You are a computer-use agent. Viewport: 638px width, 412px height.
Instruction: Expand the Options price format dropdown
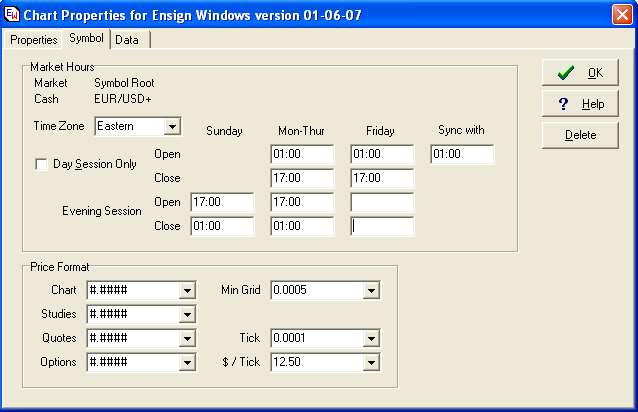pyautogui.click(x=187, y=363)
